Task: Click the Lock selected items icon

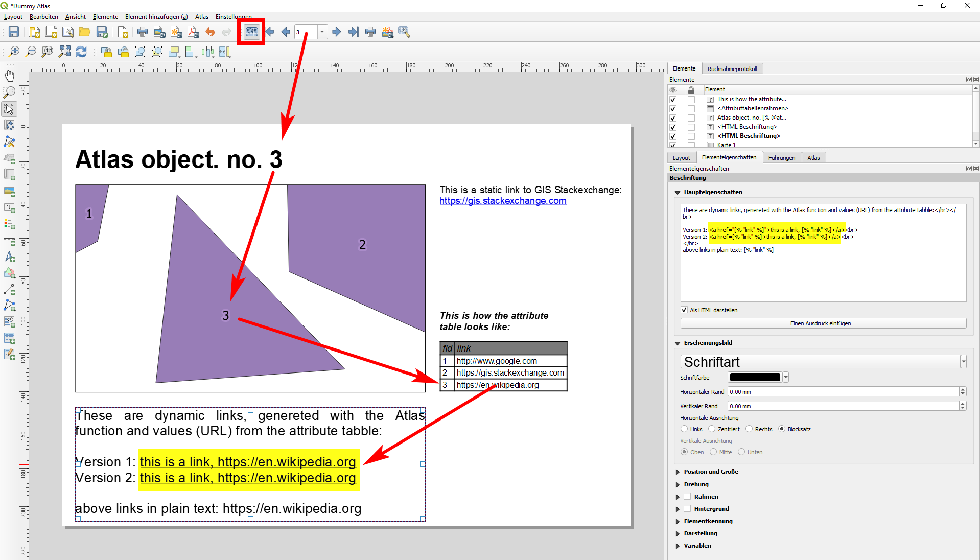Action: pyautogui.click(x=106, y=52)
